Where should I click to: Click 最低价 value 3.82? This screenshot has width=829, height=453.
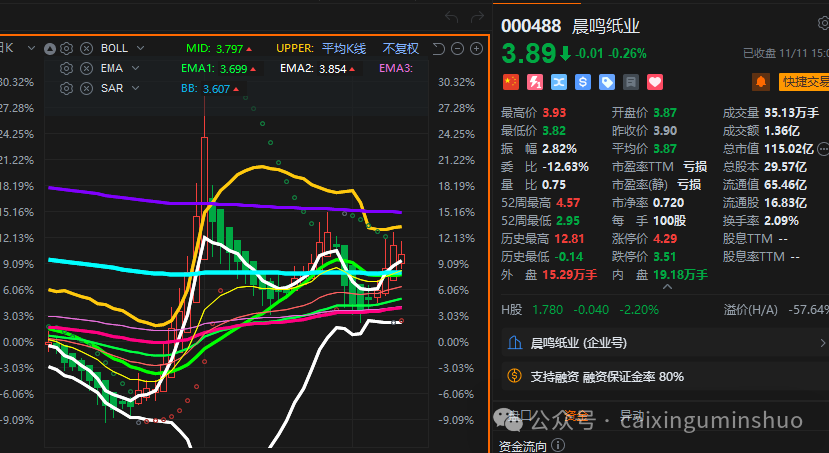(x=554, y=131)
